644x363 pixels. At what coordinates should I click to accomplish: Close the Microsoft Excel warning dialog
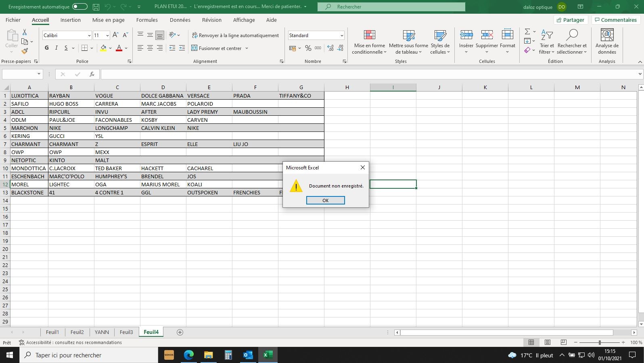tap(362, 167)
